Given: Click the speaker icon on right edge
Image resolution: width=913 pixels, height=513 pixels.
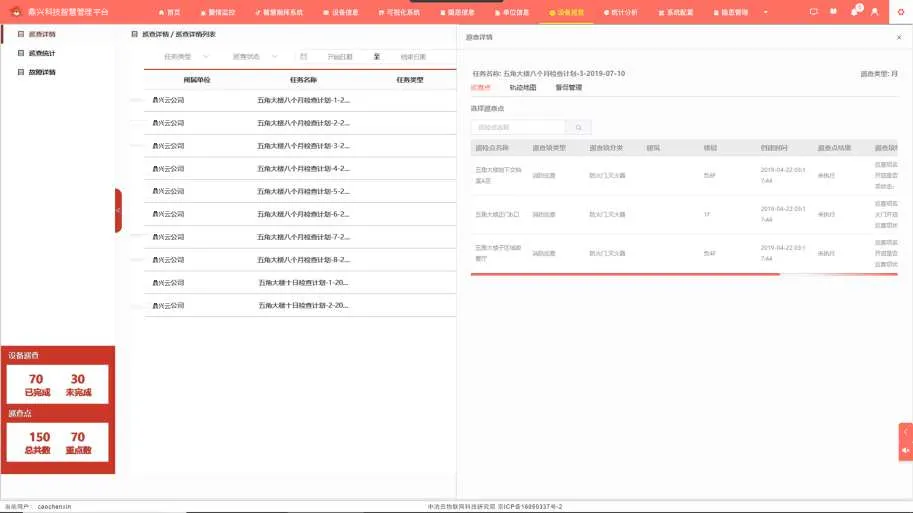Looking at the screenshot, I should click(x=906, y=451).
